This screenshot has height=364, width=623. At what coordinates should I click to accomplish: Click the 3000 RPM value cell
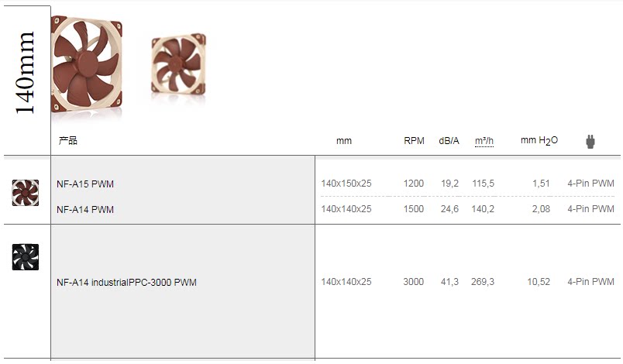point(413,282)
